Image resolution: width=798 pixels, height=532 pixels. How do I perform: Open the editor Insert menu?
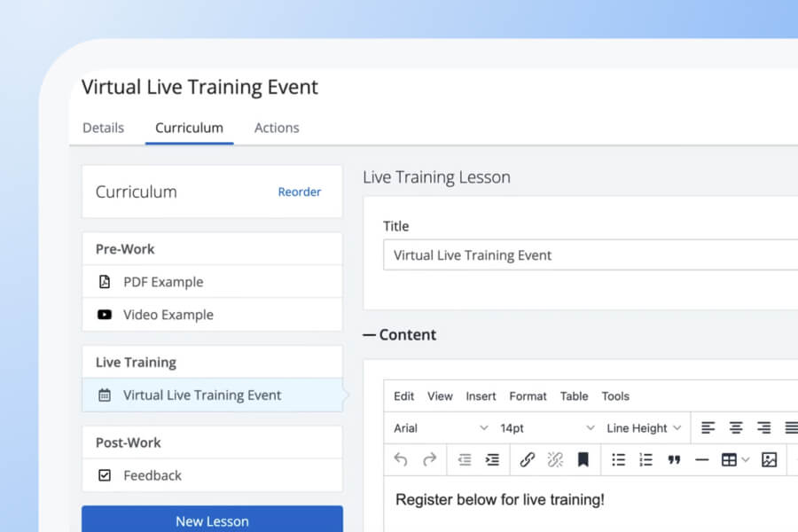point(481,396)
